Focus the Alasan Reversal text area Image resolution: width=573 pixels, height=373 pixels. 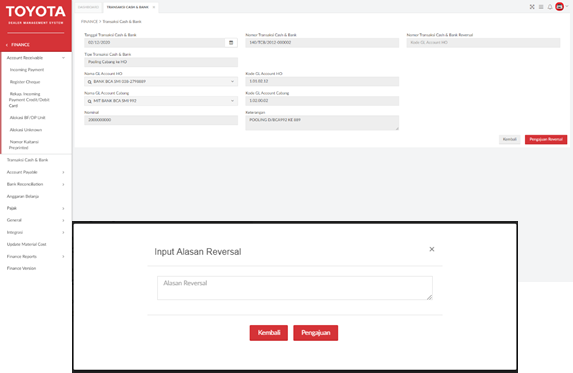click(295, 288)
